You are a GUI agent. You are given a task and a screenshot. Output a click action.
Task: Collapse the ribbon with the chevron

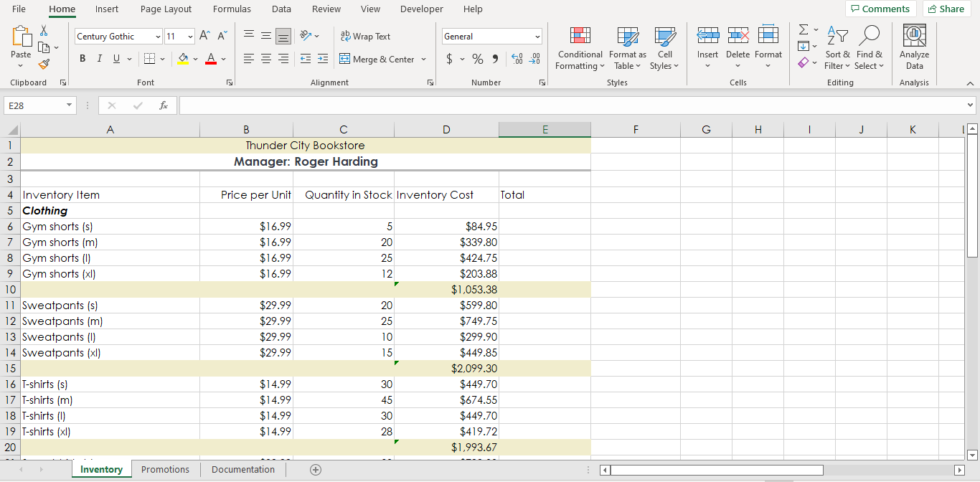coord(970,83)
